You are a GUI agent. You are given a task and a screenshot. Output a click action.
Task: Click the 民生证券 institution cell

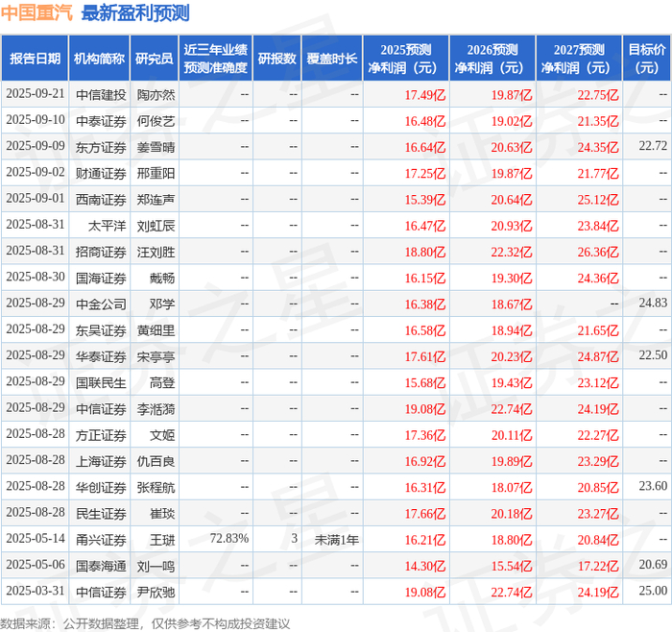pos(101,514)
